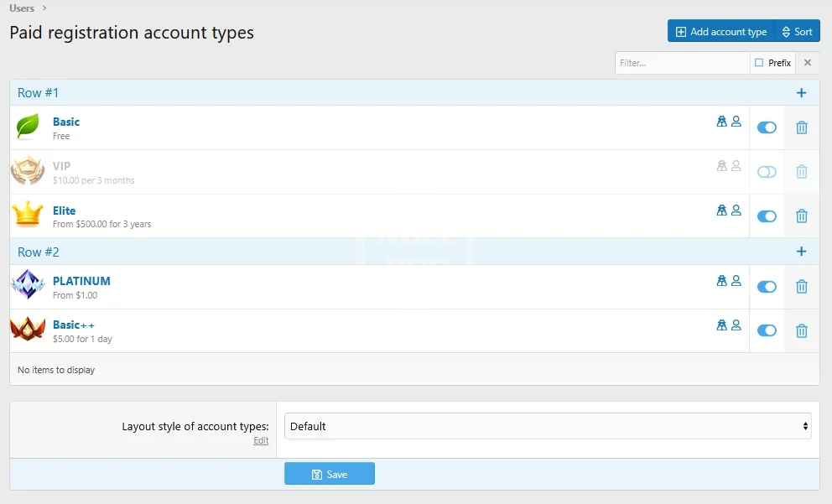Click the user group icon on Elite row
This screenshot has height=504, width=832.
click(721, 210)
